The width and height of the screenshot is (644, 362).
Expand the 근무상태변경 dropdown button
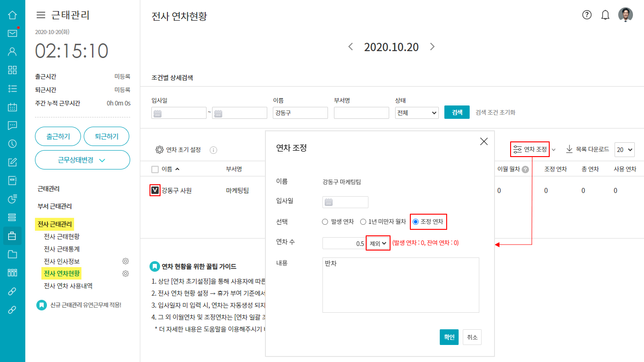tap(82, 160)
